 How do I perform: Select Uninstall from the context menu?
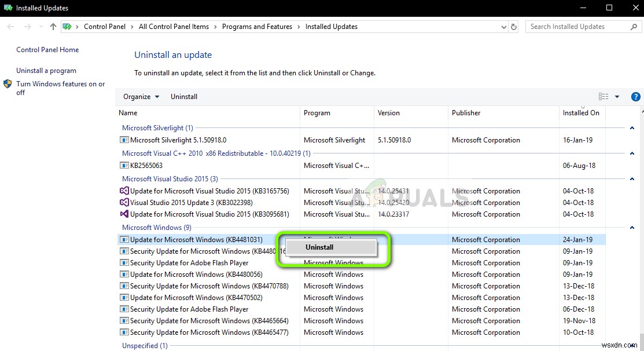tap(319, 247)
